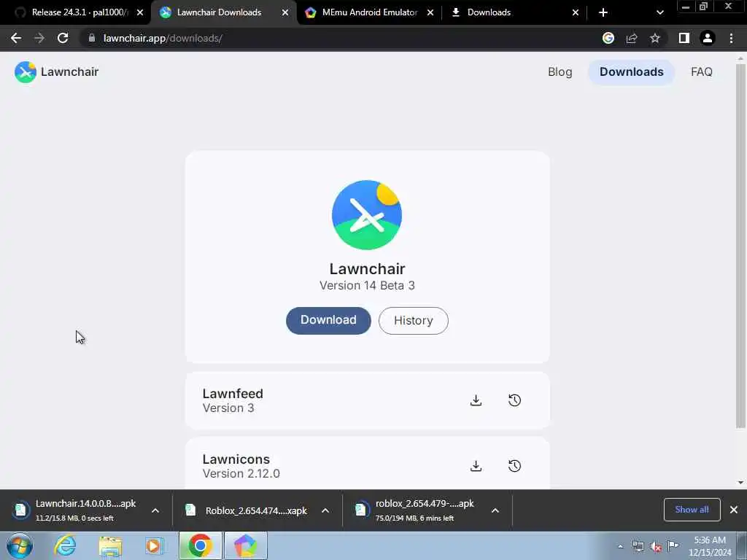Expand options for Roblox_2.654.474 xapk download
Screen dimensions: 747x560
click(x=325, y=510)
